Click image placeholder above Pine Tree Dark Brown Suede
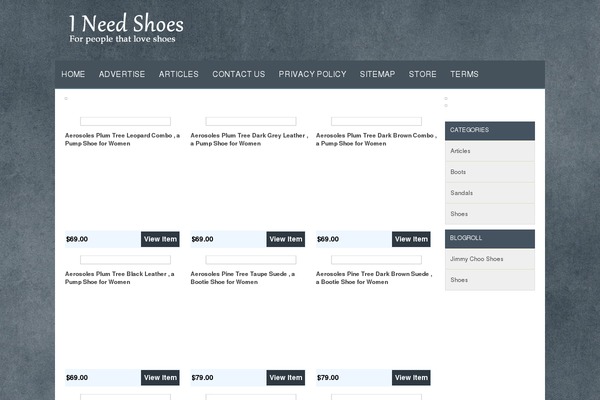This screenshot has width=600, height=400. point(377,260)
